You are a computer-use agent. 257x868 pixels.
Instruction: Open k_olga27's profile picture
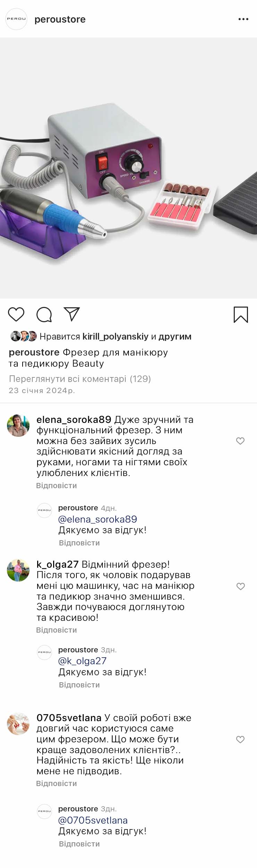[18, 570]
